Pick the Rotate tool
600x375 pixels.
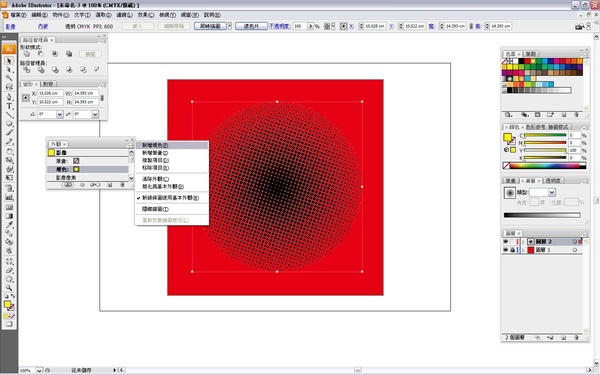pyautogui.click(x=9, y=151)
